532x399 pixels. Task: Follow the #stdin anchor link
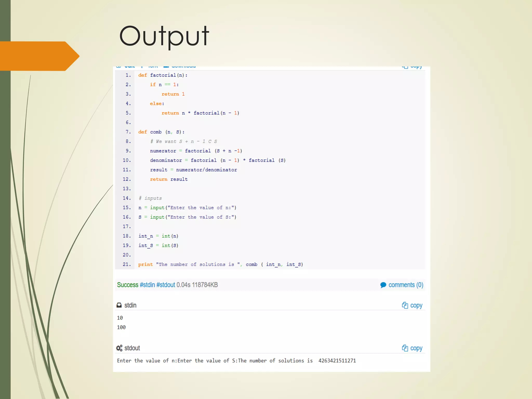tap(147, 285)
